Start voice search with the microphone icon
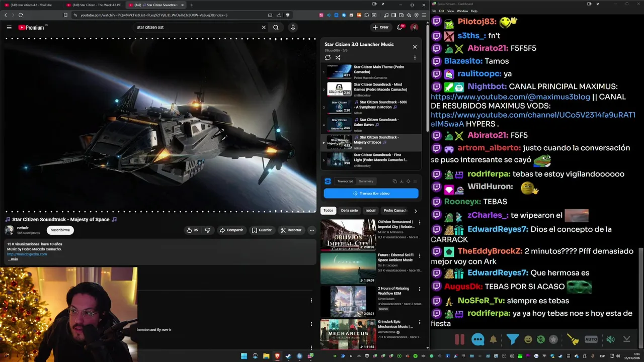The width and height of the screenshot is (644, 362). (x=293, y=27)
